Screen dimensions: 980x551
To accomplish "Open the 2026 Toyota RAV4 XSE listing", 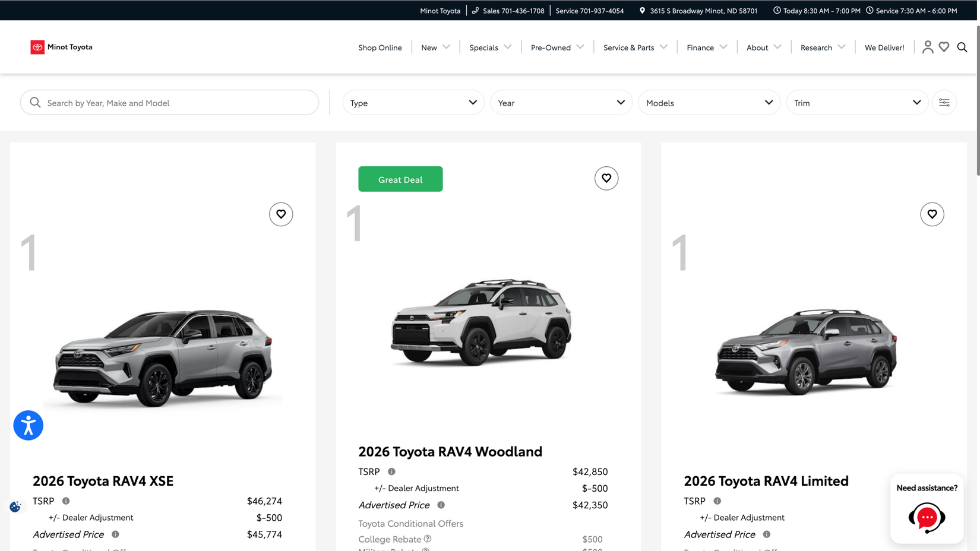I will tap(103, 480).
